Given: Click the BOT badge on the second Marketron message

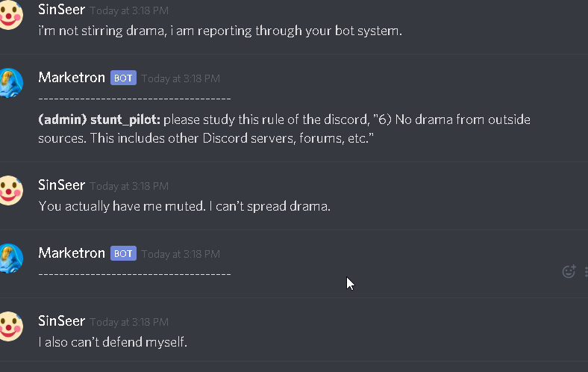Looking at the screenshot, I should 123,254.
